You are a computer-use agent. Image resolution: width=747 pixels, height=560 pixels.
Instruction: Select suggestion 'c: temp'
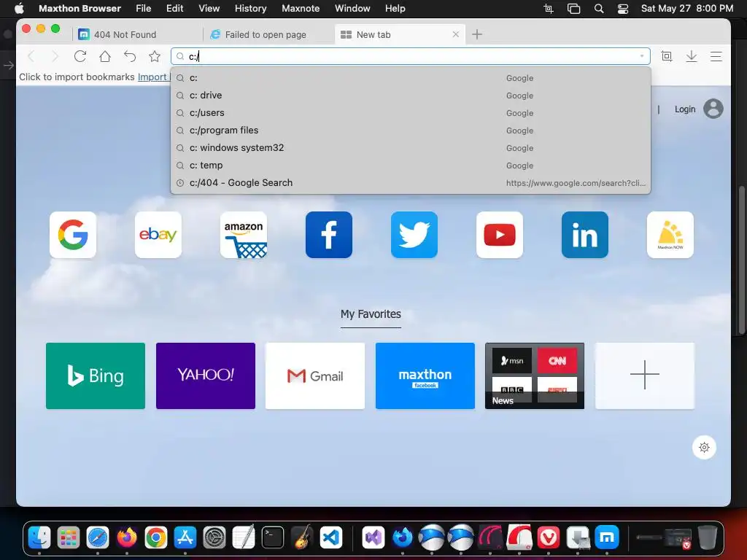(x=411, y=166)
